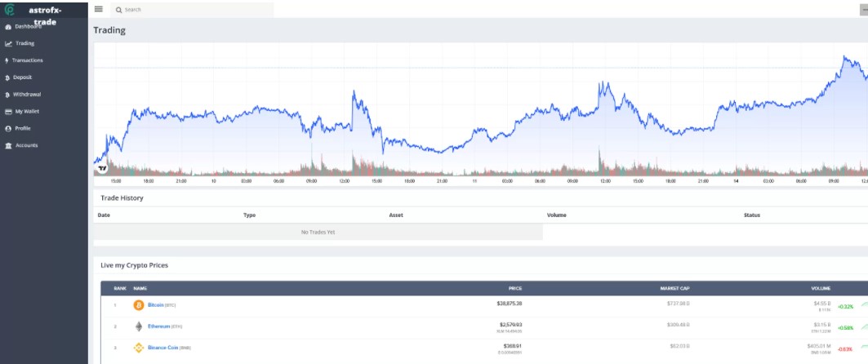
Task: Click date label 11 on chart axis
Action: pyautogui.click(x=474, y=181)
